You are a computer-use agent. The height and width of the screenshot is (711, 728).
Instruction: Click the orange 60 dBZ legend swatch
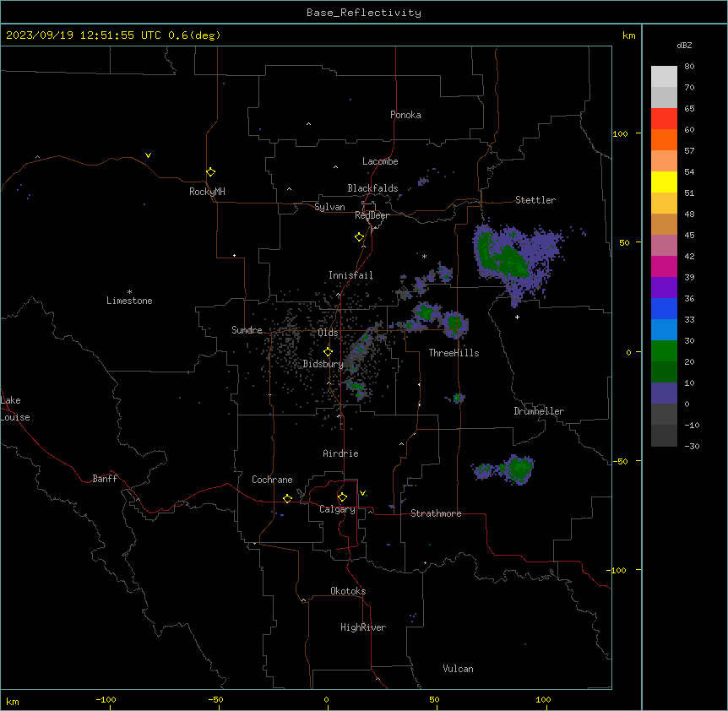(x=664, y=139)
